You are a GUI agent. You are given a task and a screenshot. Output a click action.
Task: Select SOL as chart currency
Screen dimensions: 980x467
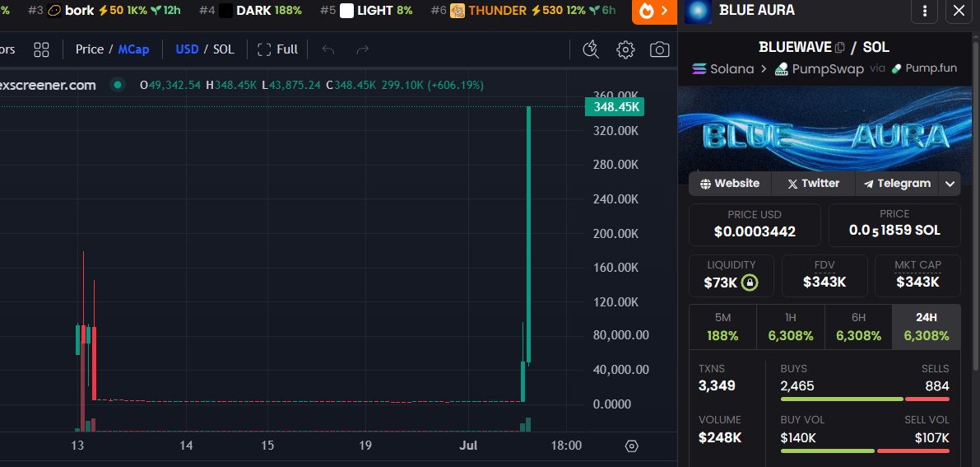[224, 49]
